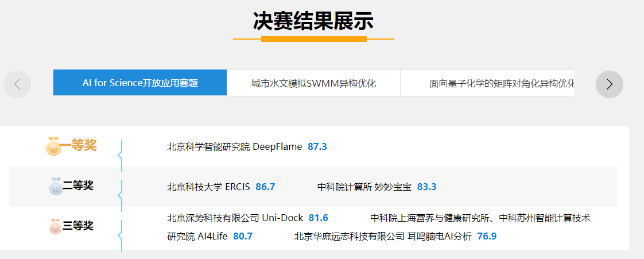This screenshot has height=259, width=644.
Task: Click the 决赛结果展示 heading
Action: [313, 21]
